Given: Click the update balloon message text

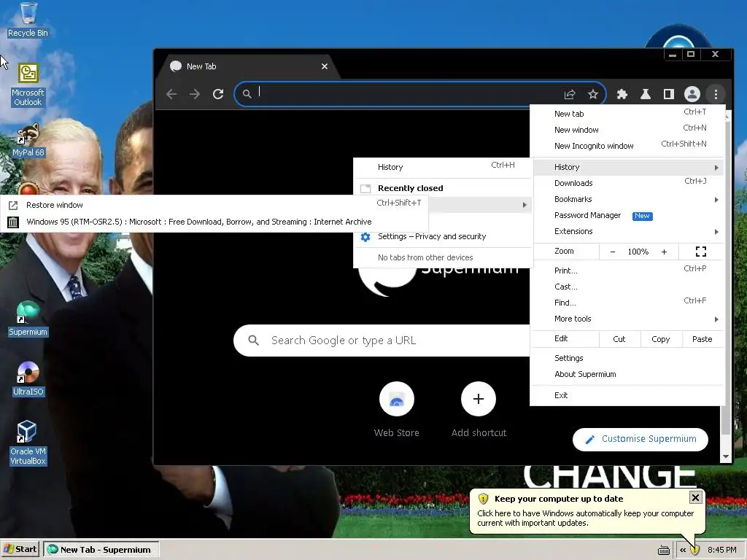Looking at the screenshot, I should click(x=586, y=518).
